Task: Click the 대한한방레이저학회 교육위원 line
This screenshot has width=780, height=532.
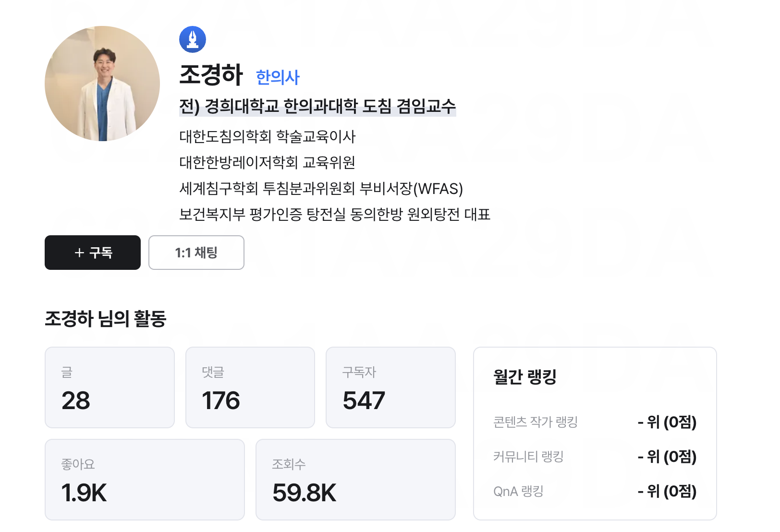Action: click(x=267, y=163)
